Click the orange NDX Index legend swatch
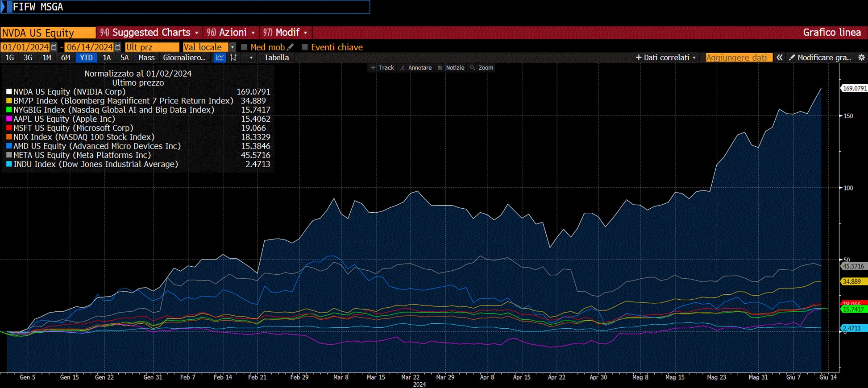This screenshot has height=388, width=868. coord(9,137)
